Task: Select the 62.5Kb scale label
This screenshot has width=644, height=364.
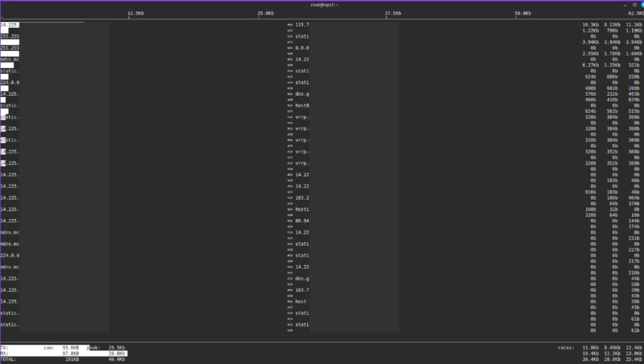Action: point(635,13)
